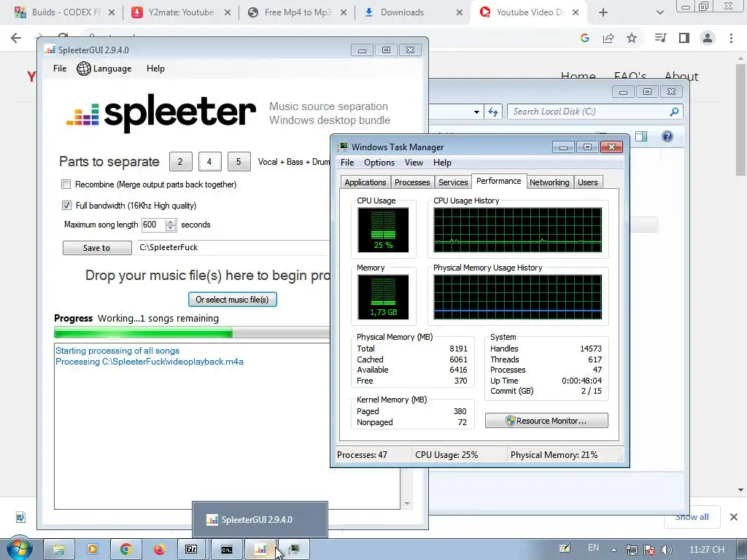Switch to the Applications tab
This screenshot has height=560, width=747.
coord(365,182)
